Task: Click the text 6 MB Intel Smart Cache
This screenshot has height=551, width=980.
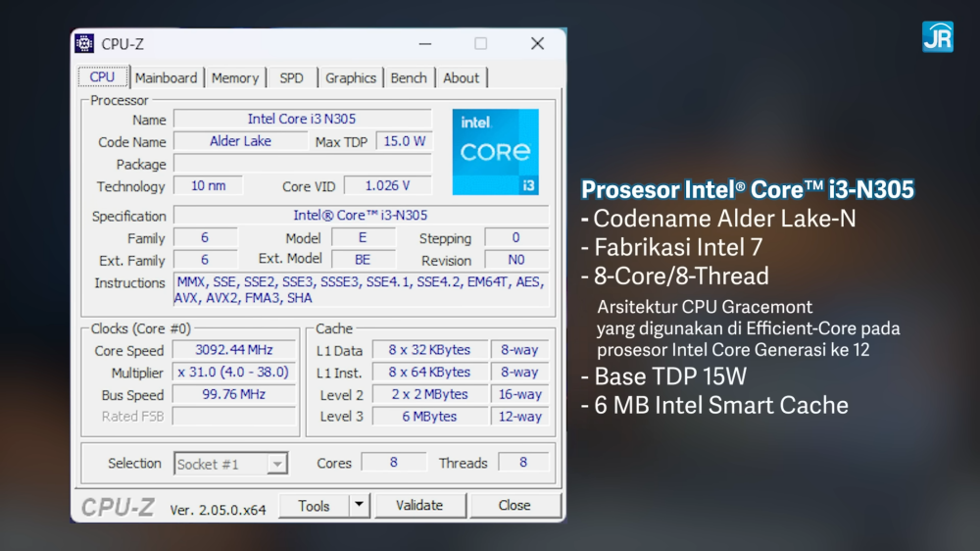Action: [x=715, y=405]
